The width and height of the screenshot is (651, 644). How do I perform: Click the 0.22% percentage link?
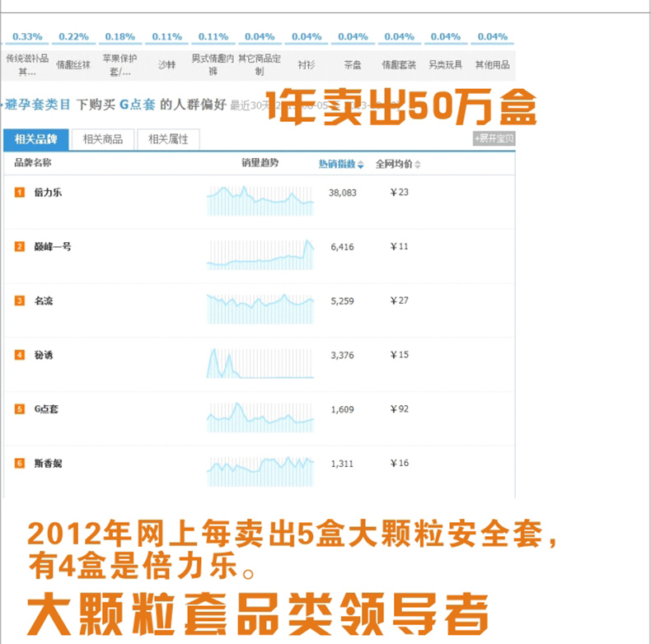coord(73,36)
